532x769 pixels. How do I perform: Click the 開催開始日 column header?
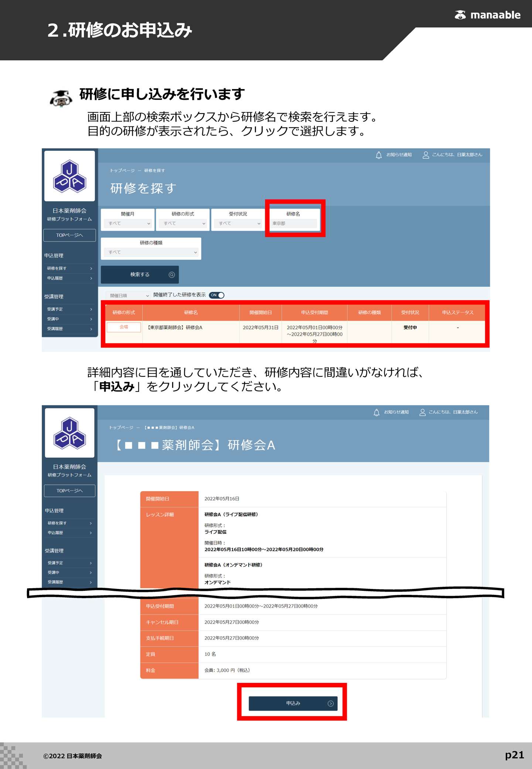point(260,313)
